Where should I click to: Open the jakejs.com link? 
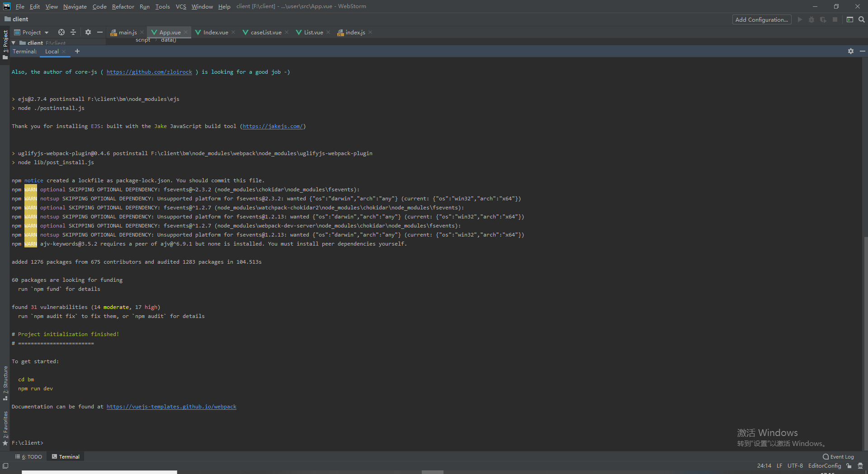(273, 126)
